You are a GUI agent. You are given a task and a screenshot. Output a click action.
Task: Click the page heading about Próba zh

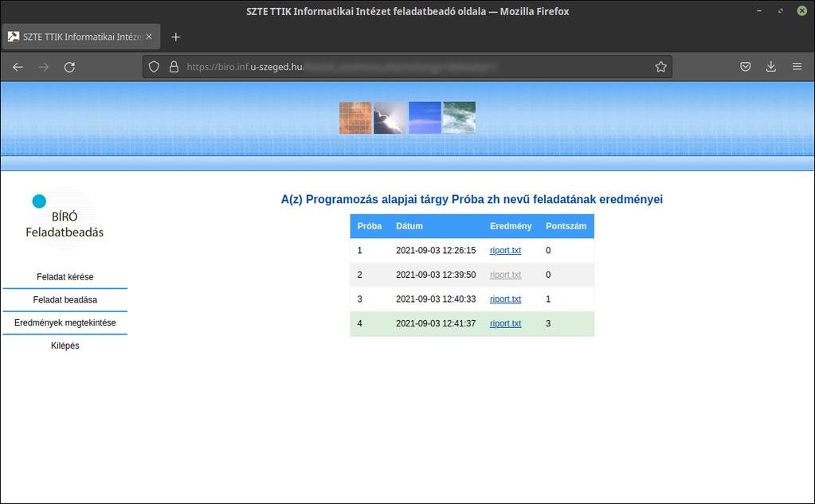pyautogui.click(x=472, y=200)
